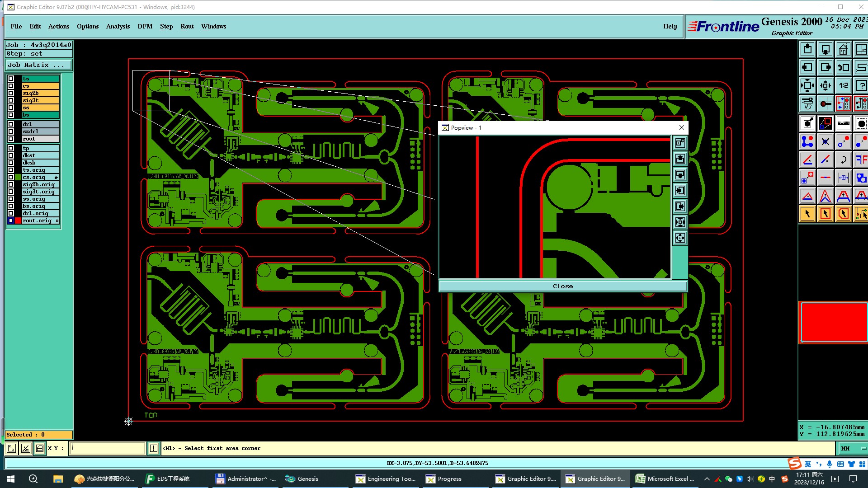This screenshot has height=488, width=868.
Task: Click the wrench and palette settings icon
Action: click(x=807, y=103)
